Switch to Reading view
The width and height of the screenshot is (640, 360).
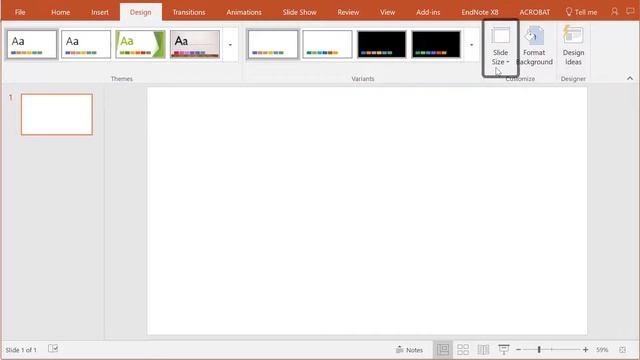(483, 349)
